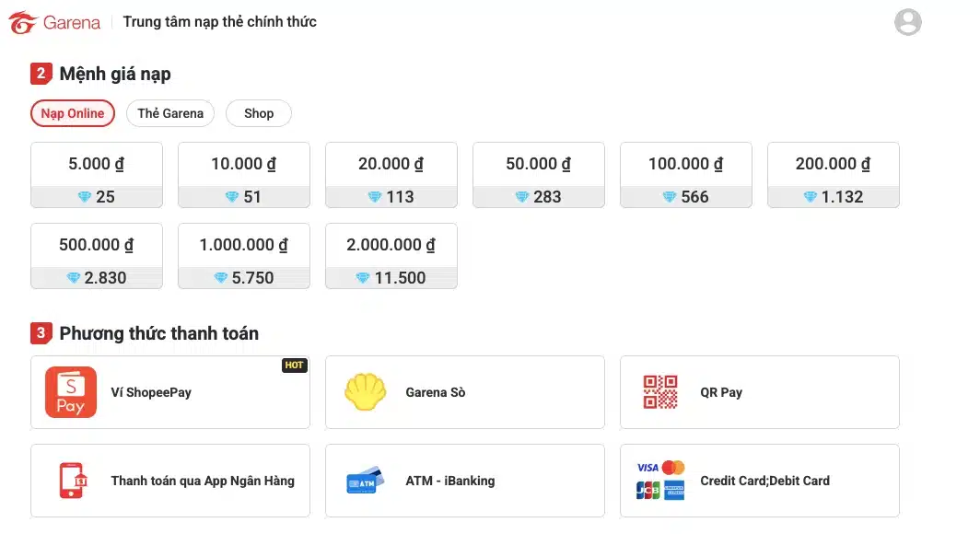Click the 283 diamonds value

[547, 197]
